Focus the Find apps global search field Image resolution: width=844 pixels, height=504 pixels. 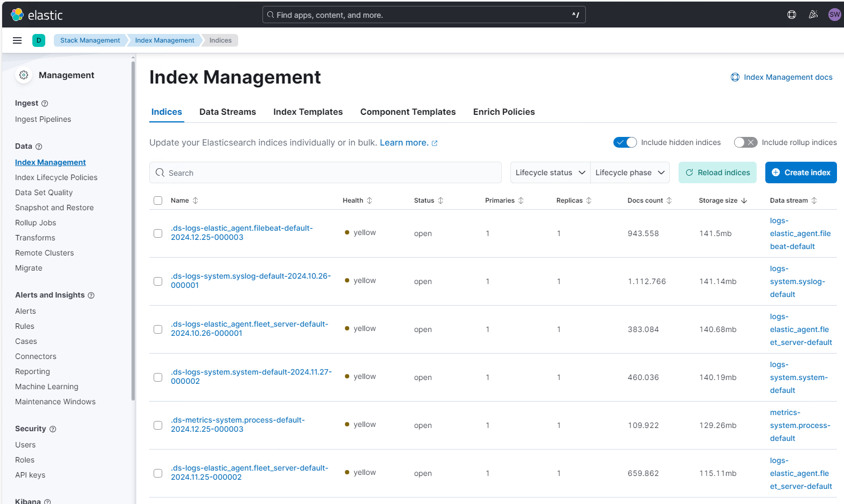click(x=424, y=15)
